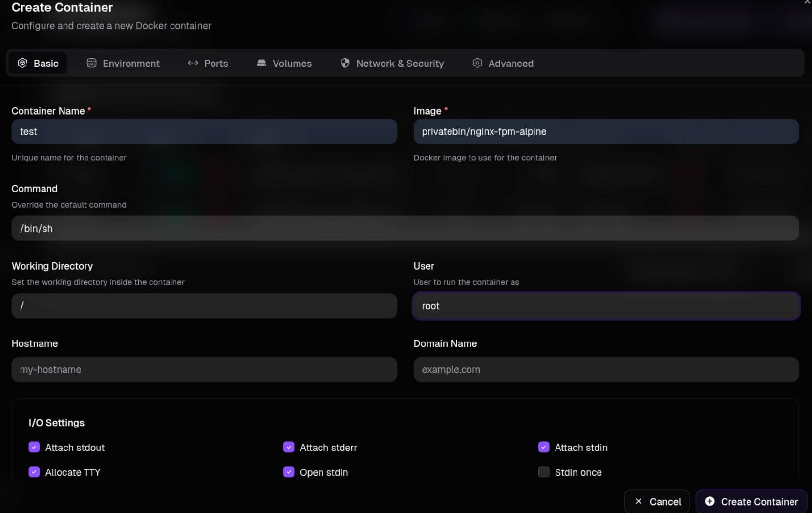The image size is (812, 513).
Task: Click the 'Domain Name' label
Action: point(445,343)
